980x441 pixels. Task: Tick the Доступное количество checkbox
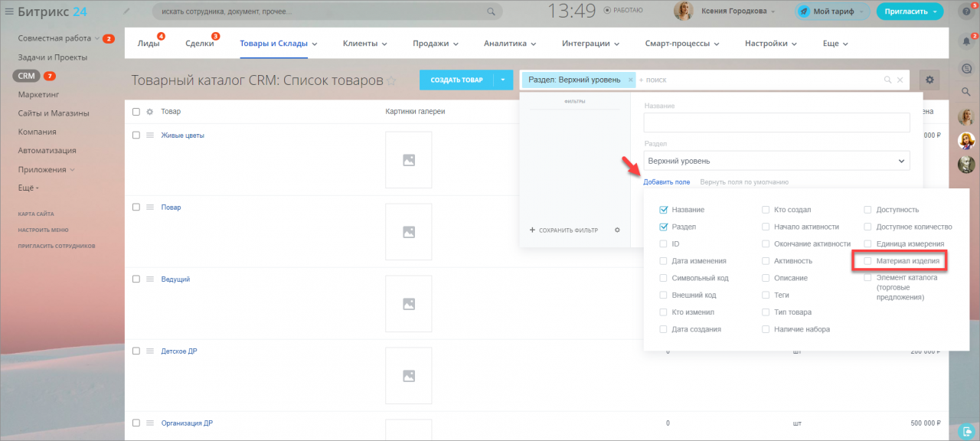(868, 227)
